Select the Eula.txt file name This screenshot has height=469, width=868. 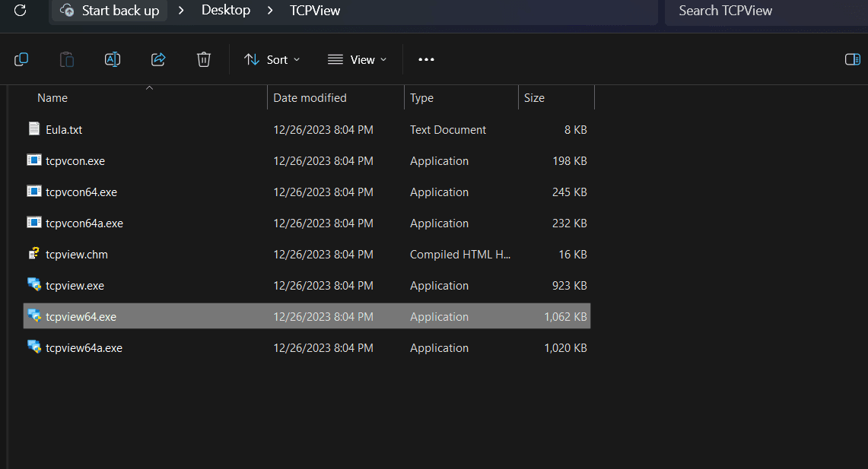[x=64, y=130]
